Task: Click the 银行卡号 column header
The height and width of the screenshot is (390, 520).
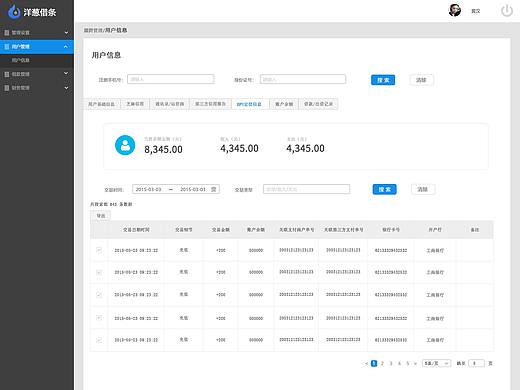Action: tap(391, 230)
